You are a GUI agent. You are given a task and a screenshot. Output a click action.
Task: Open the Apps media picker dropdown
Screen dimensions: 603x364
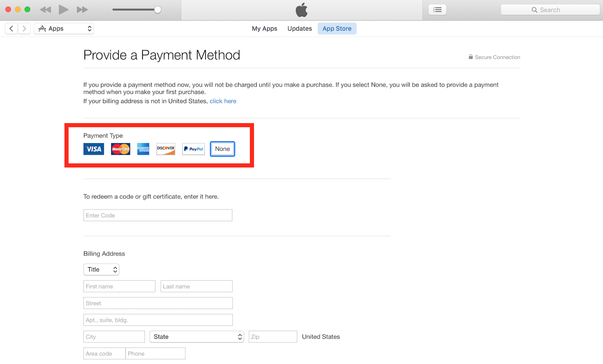click(x=64, y=29)
